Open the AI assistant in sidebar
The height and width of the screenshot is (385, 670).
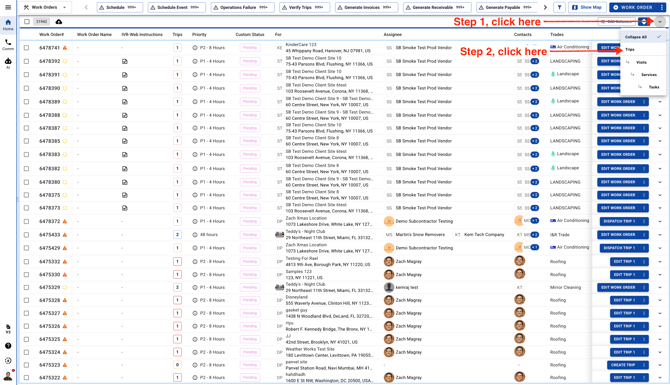click(8, 63)
